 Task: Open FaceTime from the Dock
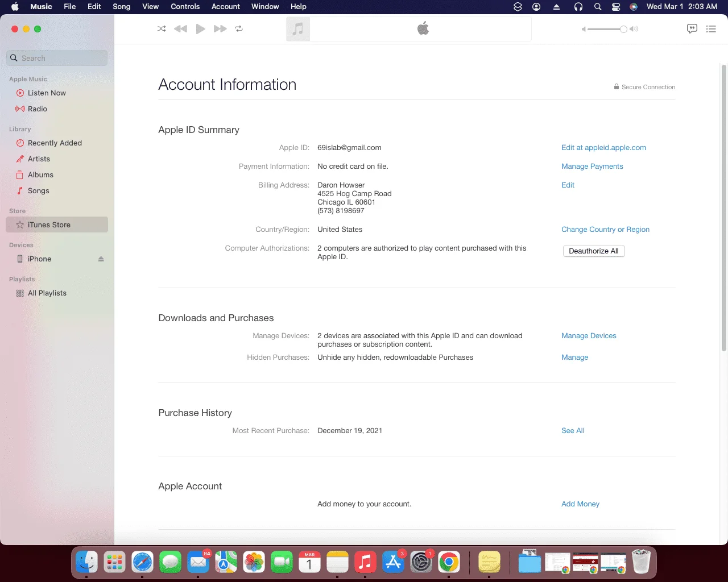click(282, 563)
